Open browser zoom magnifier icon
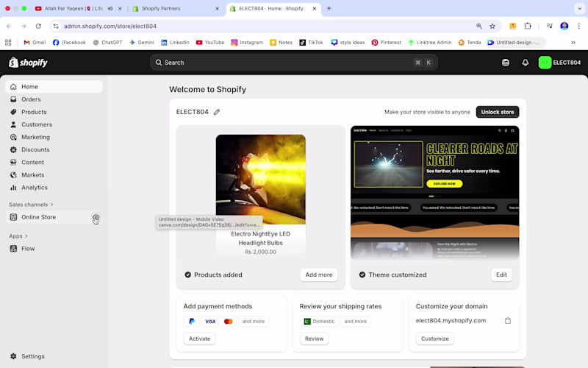This screenshot has height=368, width=588. pyautogui.click(x=479, y=26)
